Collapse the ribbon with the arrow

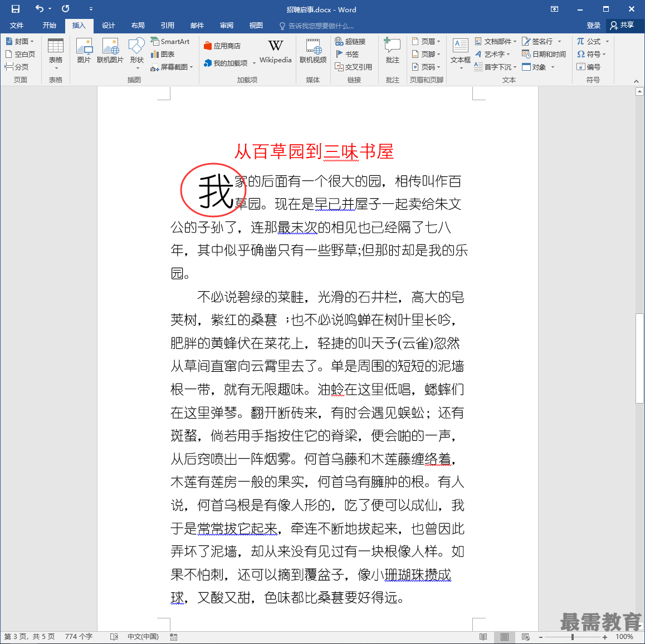click(636, 81)
